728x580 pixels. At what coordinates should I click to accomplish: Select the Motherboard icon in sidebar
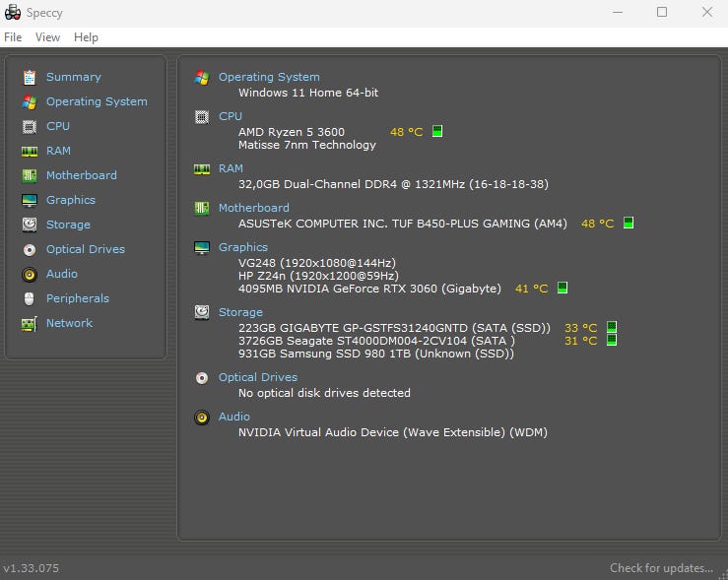29,175
